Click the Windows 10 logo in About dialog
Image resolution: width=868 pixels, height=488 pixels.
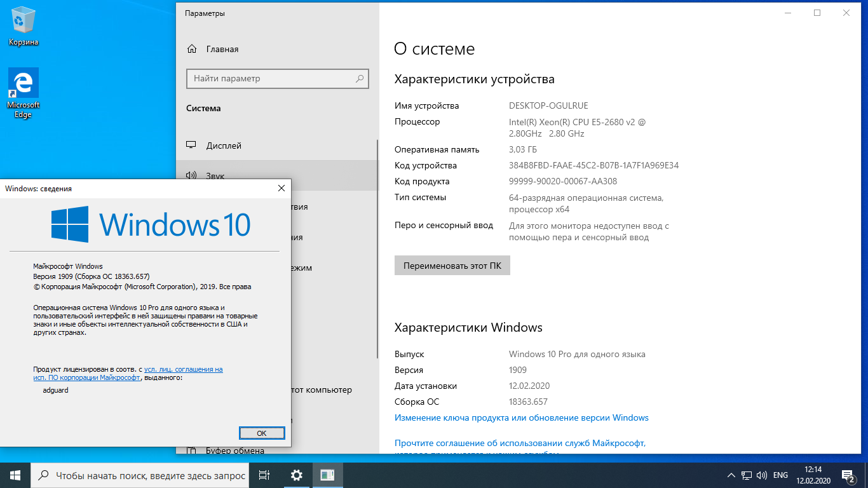point(151,224)
